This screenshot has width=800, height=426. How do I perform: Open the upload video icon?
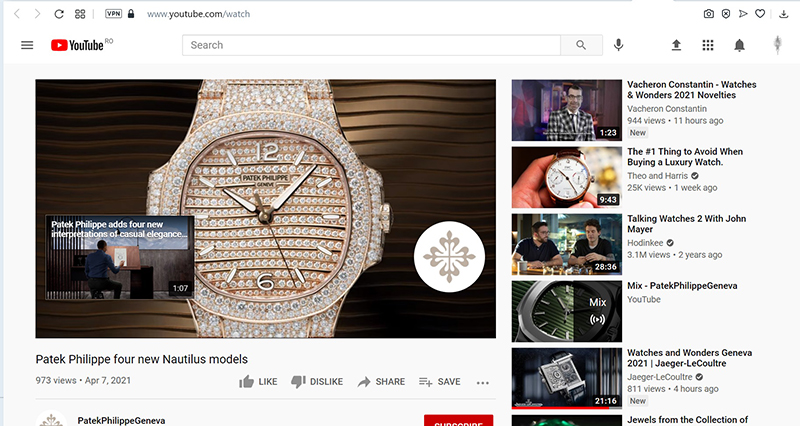[676, 45]
